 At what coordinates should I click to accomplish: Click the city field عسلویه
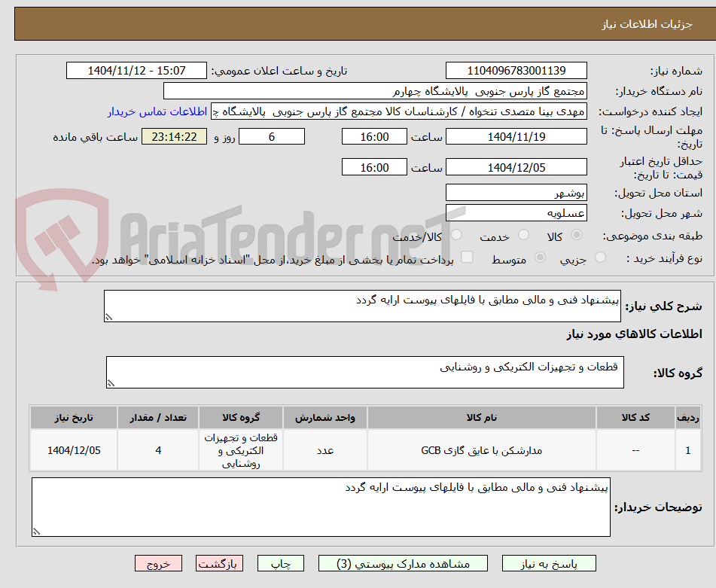coord(516,213)
